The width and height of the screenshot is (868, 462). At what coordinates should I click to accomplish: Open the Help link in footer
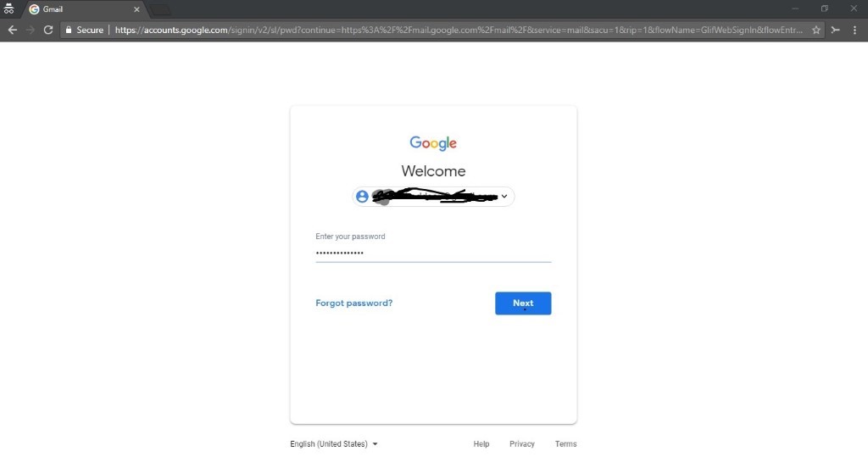pos(481,443)
